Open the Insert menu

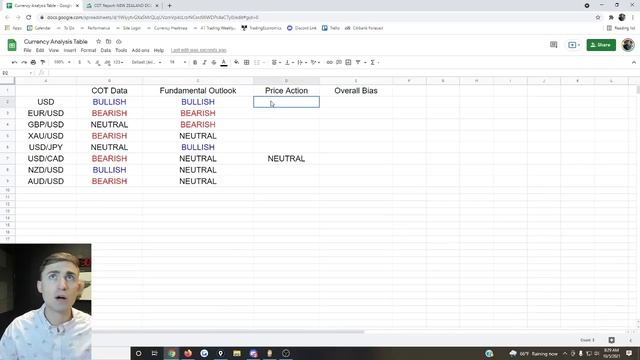point(70,50)
